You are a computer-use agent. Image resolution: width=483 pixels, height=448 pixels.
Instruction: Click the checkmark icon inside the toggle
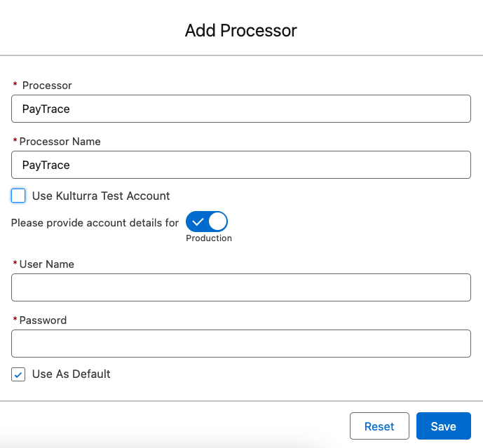click(198, 222)
